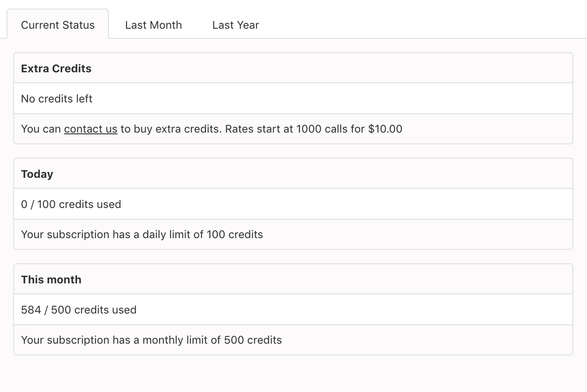Click the 'You can' text before the contact link
The image size is (587, 392).
pyautogui.click(x=41, y=129)
